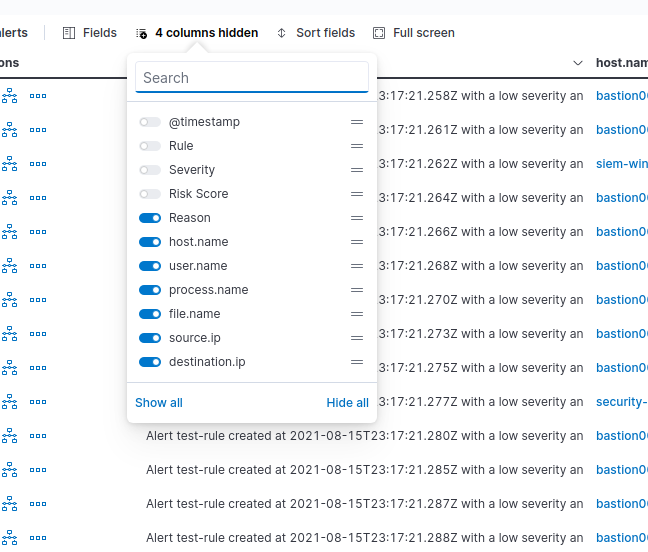
Task: Enable the @timestamp column switch
Action: coord(150,122)
